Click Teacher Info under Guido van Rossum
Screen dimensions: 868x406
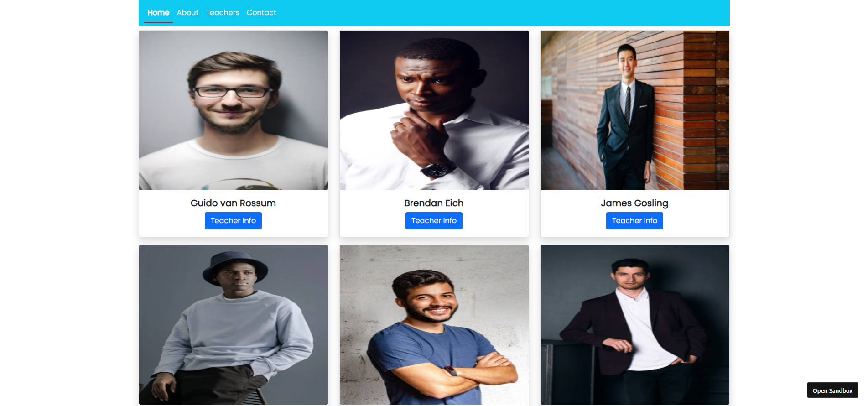tap(233, 221)
